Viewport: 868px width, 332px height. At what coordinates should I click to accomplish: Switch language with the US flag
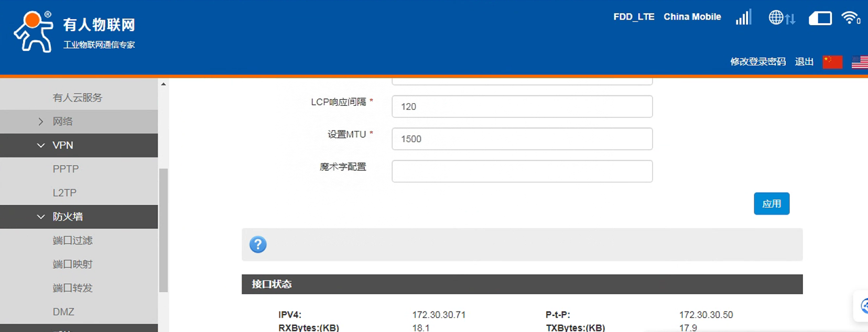pyautogui.click(x=860, y=62)
